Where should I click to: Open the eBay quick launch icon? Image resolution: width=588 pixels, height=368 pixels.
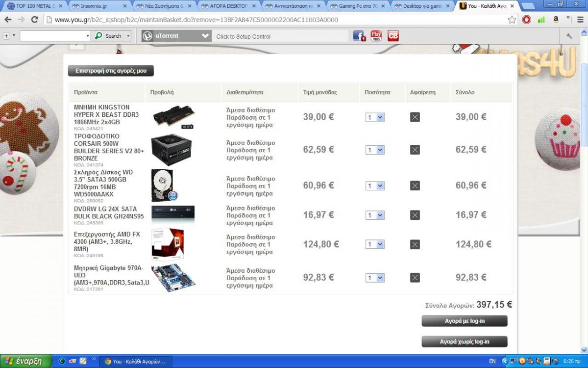pos(73,361)
